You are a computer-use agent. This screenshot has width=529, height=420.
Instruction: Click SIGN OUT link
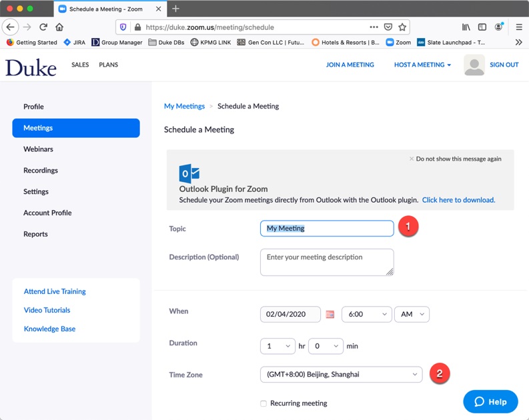(504, 65)
